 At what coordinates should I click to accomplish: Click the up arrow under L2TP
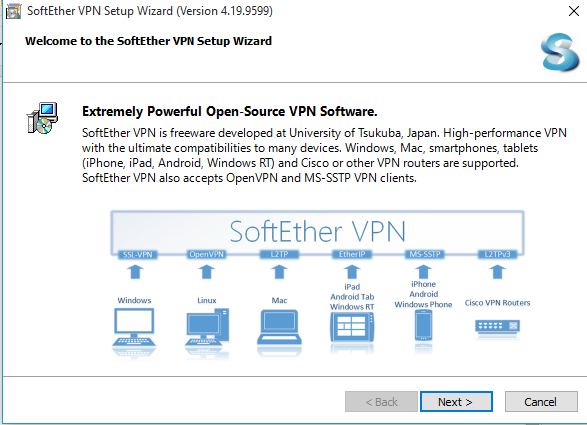pyautogui.click(x=279, y=272)
